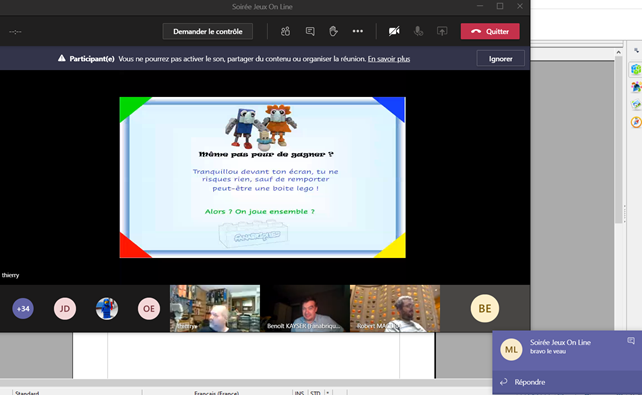The image size is (642, 395).
Task: Select the BE participant avatar
Action: coord(485,308)
